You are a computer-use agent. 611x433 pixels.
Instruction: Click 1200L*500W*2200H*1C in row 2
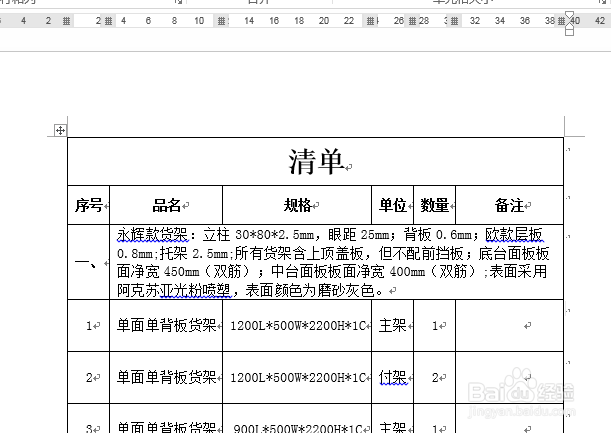click(298, 377)
